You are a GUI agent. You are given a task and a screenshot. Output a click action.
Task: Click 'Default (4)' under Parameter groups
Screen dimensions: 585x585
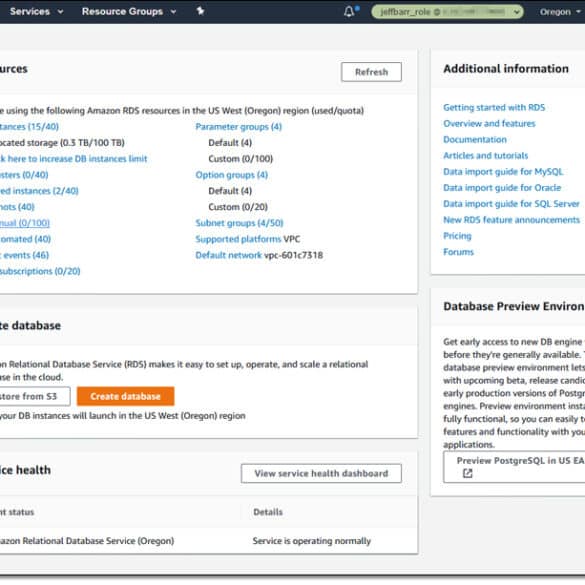(x=230, y=143)
